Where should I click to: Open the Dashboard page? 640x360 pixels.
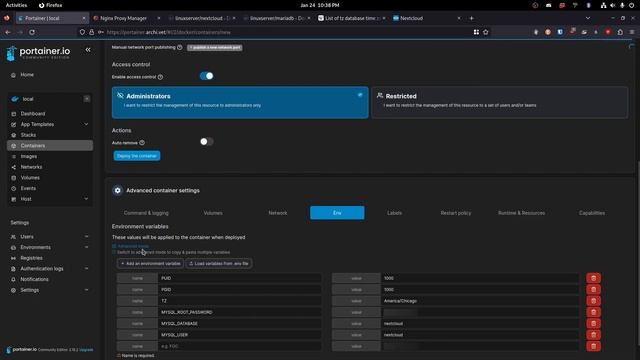coord(33,113)
